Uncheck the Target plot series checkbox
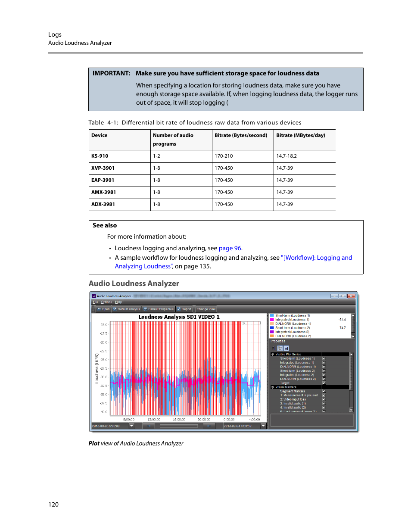This screenshot has height=532, width=411. [x=324, y=383]
